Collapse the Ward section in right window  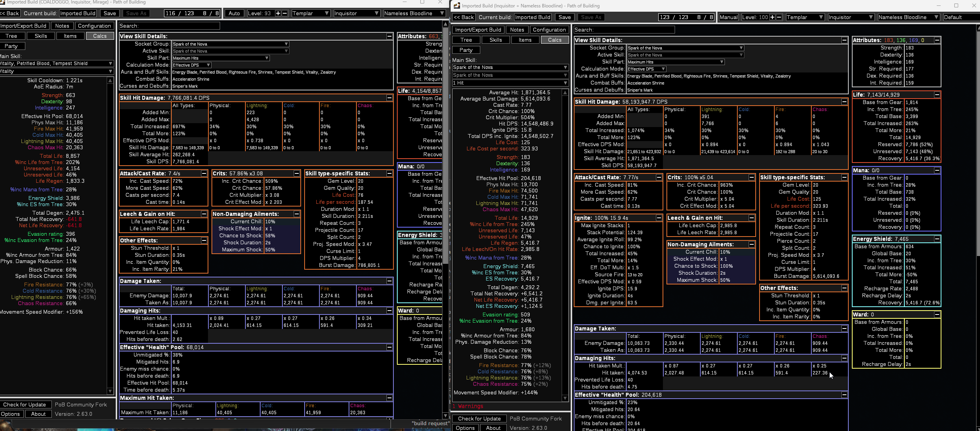pyautogui.click(x=937, y=314)
